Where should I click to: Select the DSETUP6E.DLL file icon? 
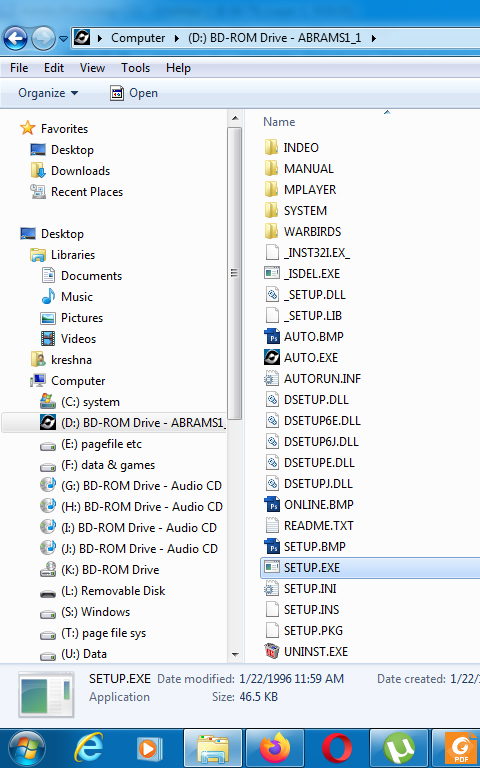pos(271,421)
